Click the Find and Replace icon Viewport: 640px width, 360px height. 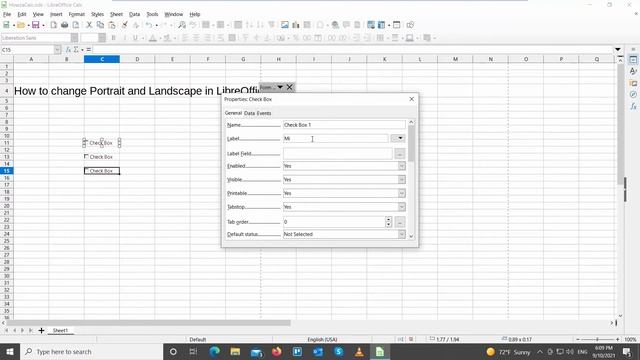182,25
